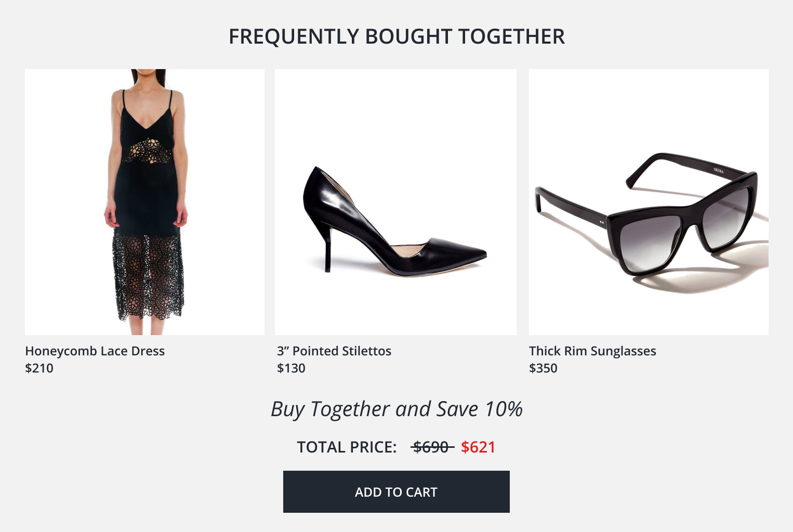This screenshot has width=793, height=532.
Task: Click the $130 stilettos price
Action: tap(291, 368)
